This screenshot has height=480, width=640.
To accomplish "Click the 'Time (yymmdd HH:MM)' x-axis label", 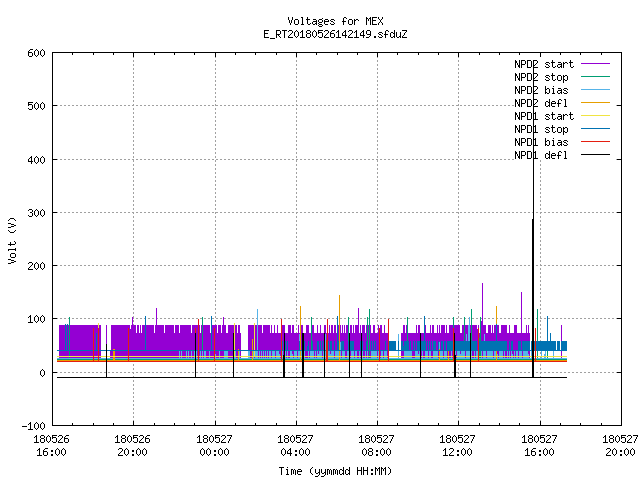I will pos(335,471).
